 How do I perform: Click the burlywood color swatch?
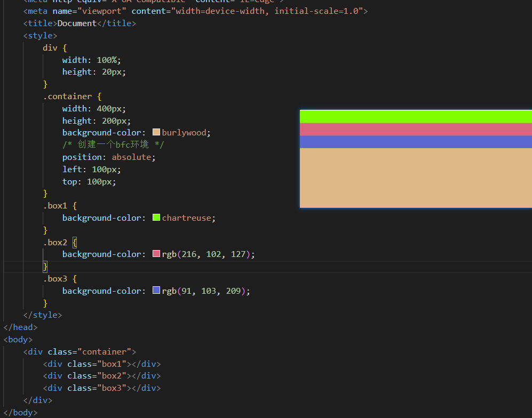coord(156,132)
